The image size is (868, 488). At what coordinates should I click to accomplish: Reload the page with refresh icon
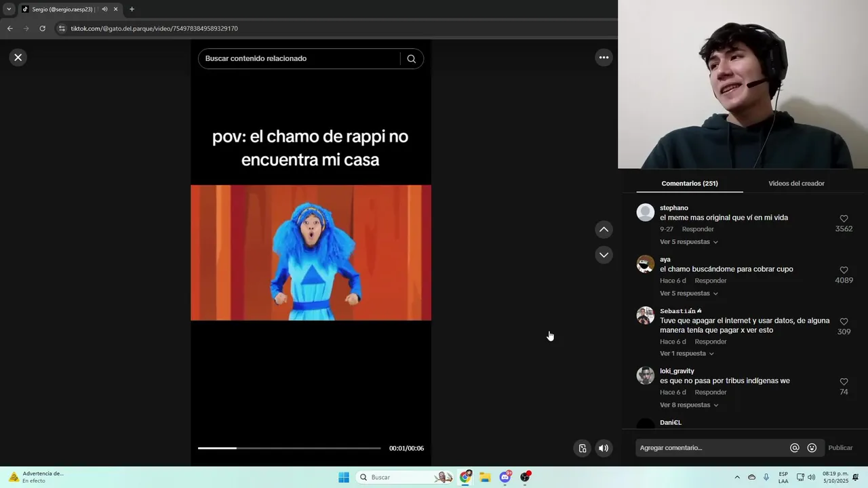click(x=42, y=28)
